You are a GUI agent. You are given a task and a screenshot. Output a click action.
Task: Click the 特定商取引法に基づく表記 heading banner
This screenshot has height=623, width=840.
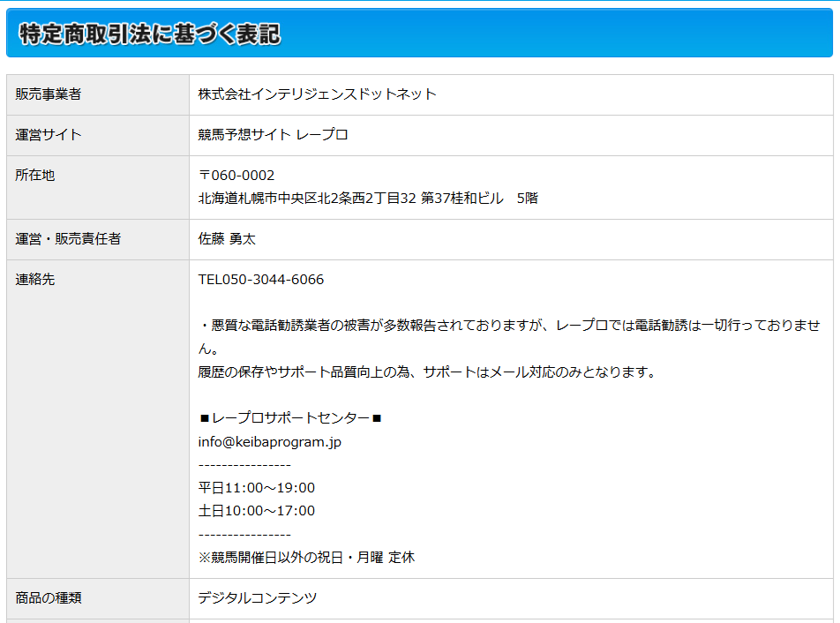tap(419, 33)
